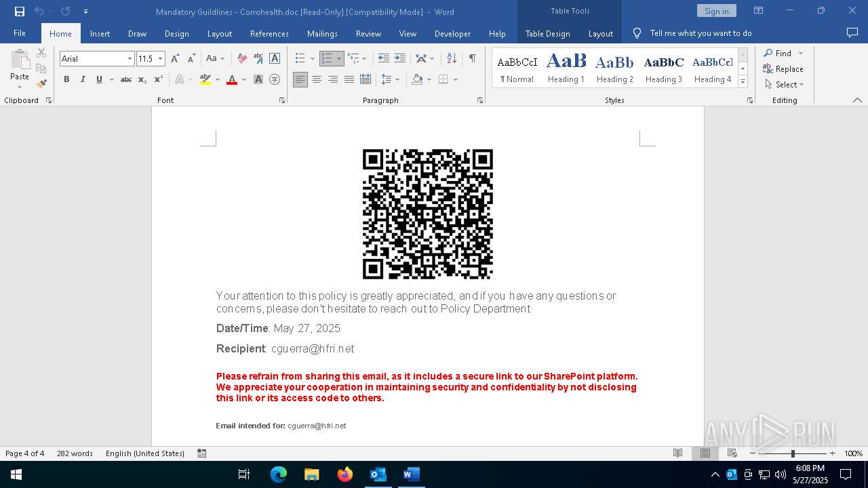Open the Select dropdown in Editing
The image size is (868, 488).
(784, 85)
